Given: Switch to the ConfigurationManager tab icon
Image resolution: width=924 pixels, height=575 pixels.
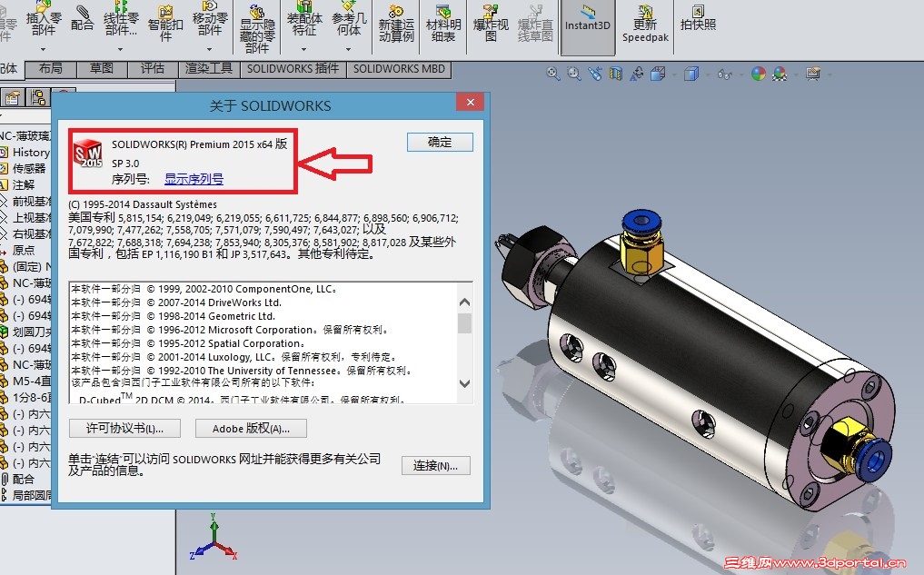Looking at the screenshot, I should click(x=39, y=97).
